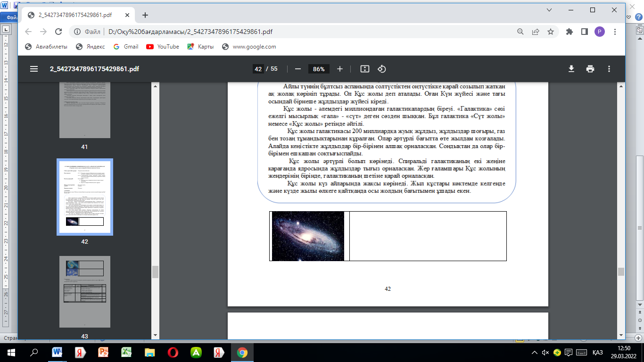Open the Chrome three-dot menu
The width and height of the screenshot is (644, 362).
[x=615, y=32]
